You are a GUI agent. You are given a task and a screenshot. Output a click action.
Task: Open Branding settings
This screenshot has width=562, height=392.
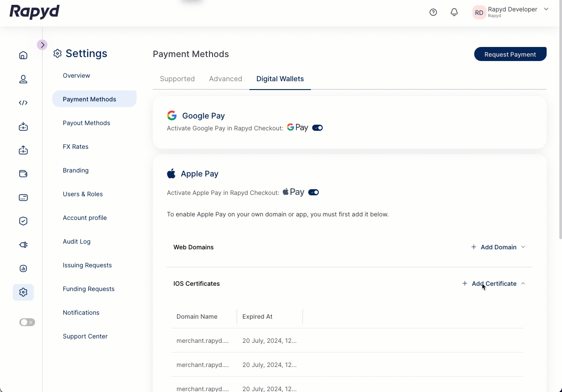point(76,170)
